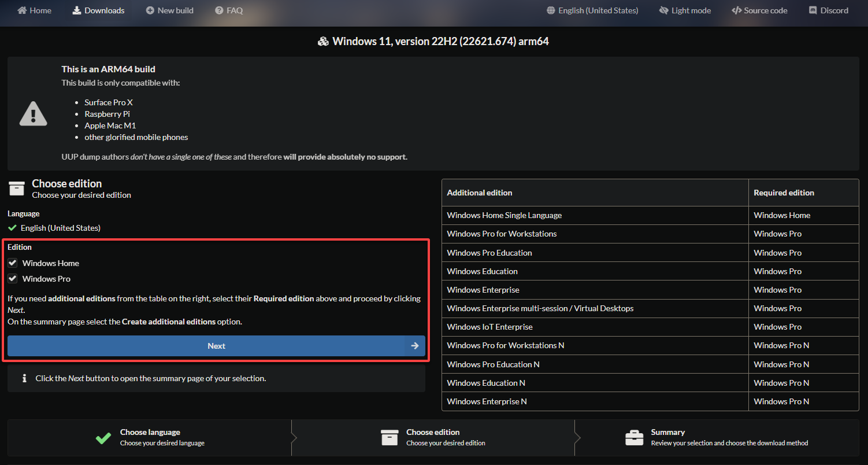Go to the Summary step

[717, 438]
